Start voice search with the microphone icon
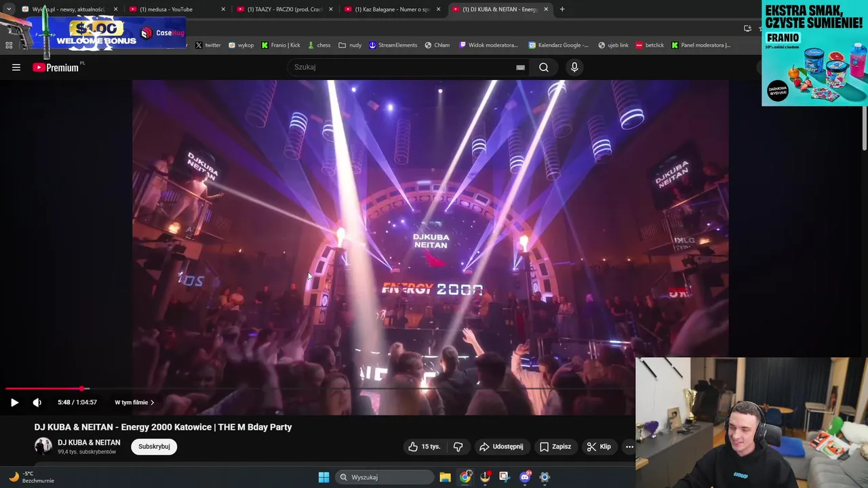868x488 pixels. [574, 67]
